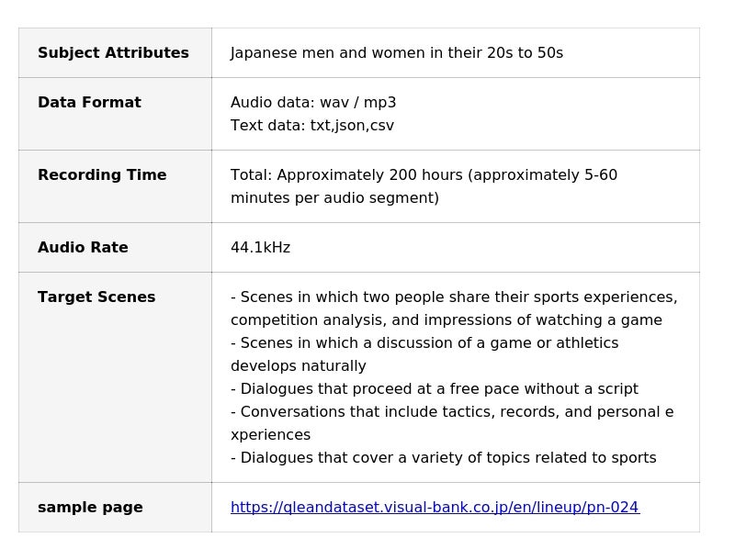Select the Text data txt,json,csv line
735x560 pixels.
tap(311, 126)
